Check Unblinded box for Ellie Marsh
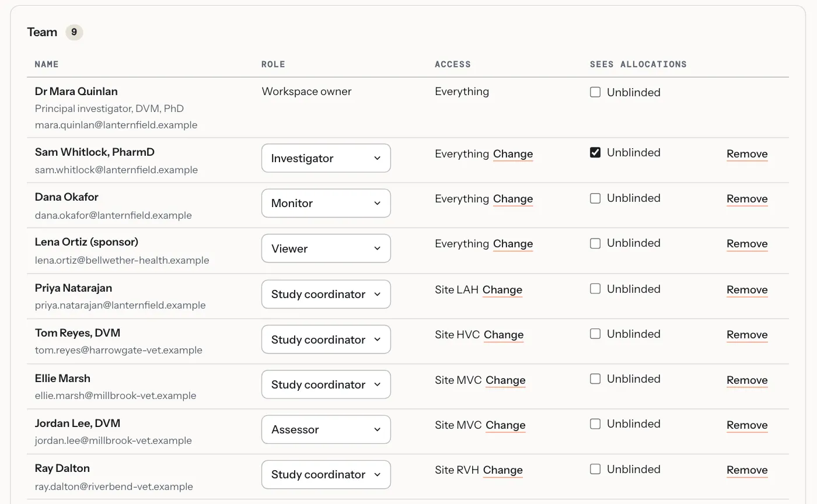The width and height of the screenshot is (817, 504). point(595,379)
